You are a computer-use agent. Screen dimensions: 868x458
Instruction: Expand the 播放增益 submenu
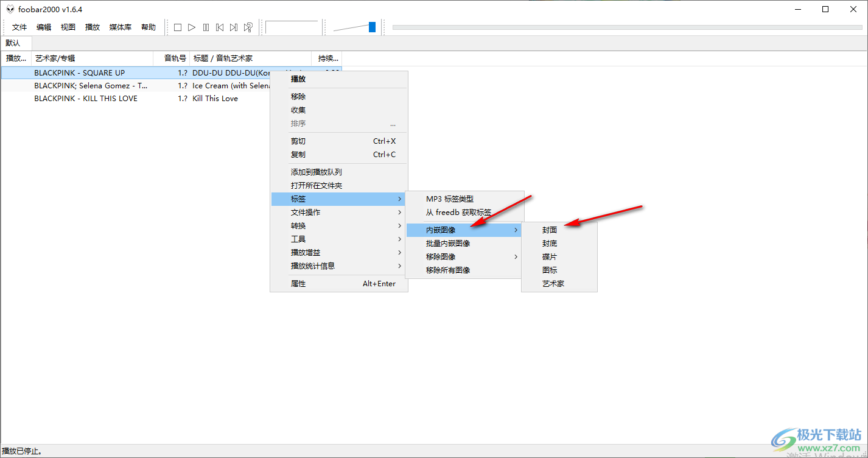coord(339,253)
